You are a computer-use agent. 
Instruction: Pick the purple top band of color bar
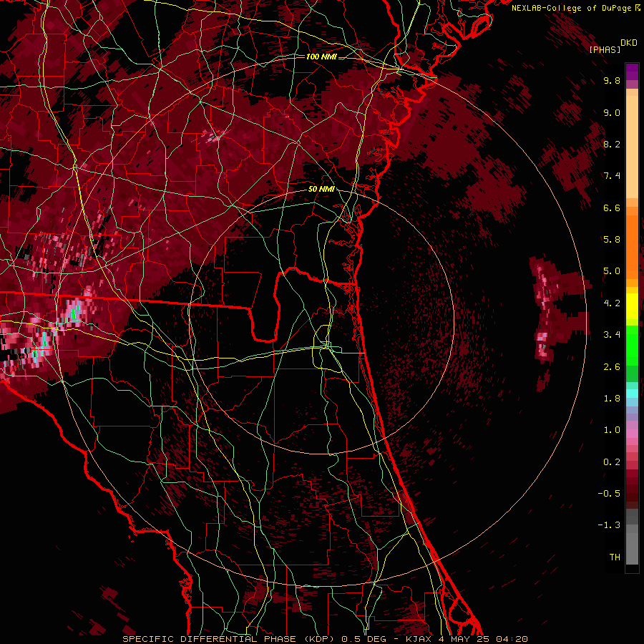[632, 72]
